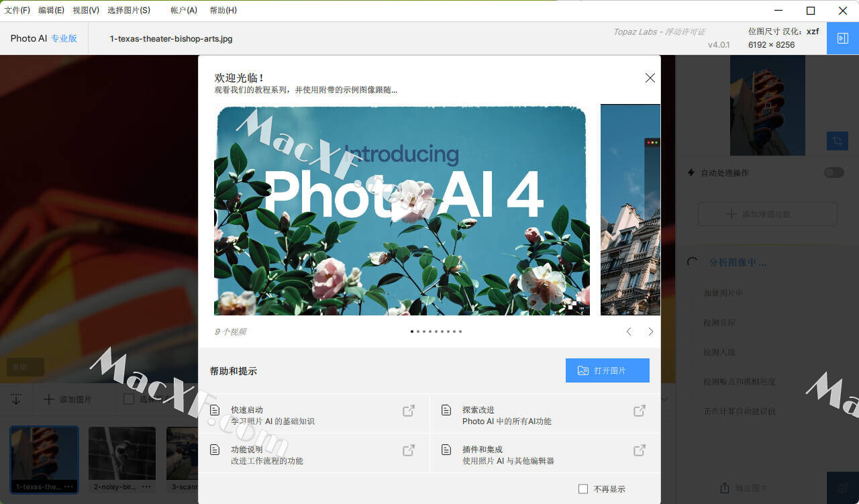The height and width of the screenshot is (504, 859).
Task: Open external link for 探索改进
Action: click(640, 411)
